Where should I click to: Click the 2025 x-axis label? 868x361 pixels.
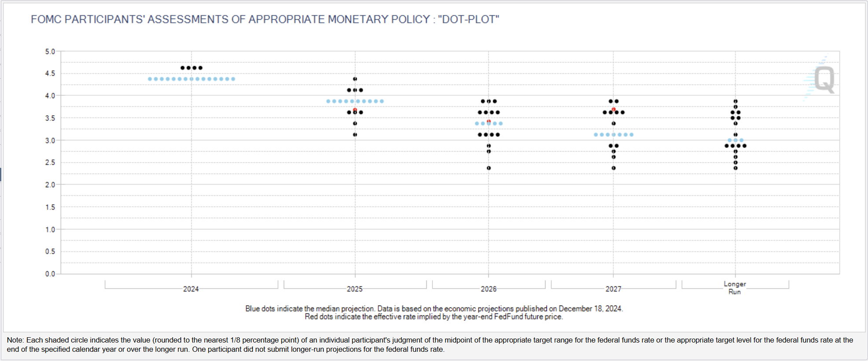tap(355, 289)
